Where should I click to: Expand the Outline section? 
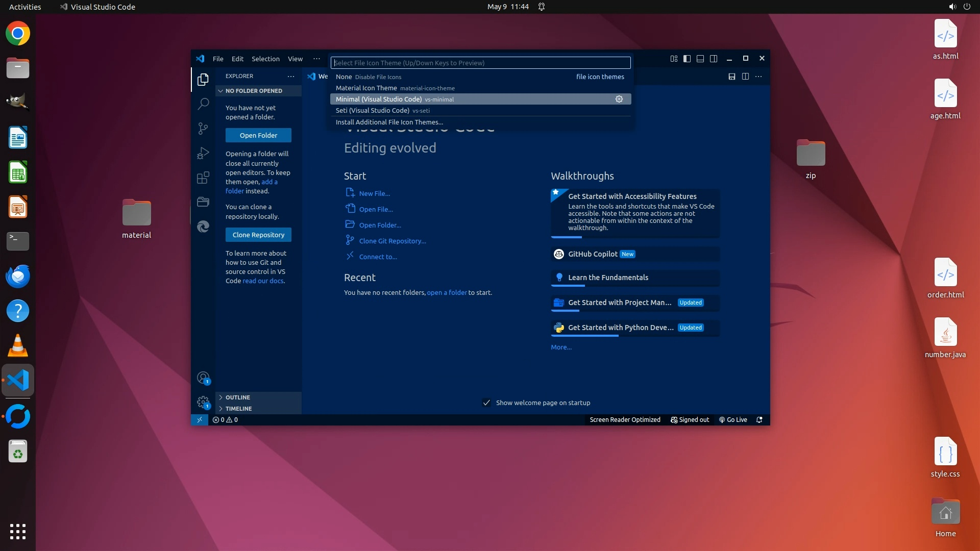click(238, 397)
